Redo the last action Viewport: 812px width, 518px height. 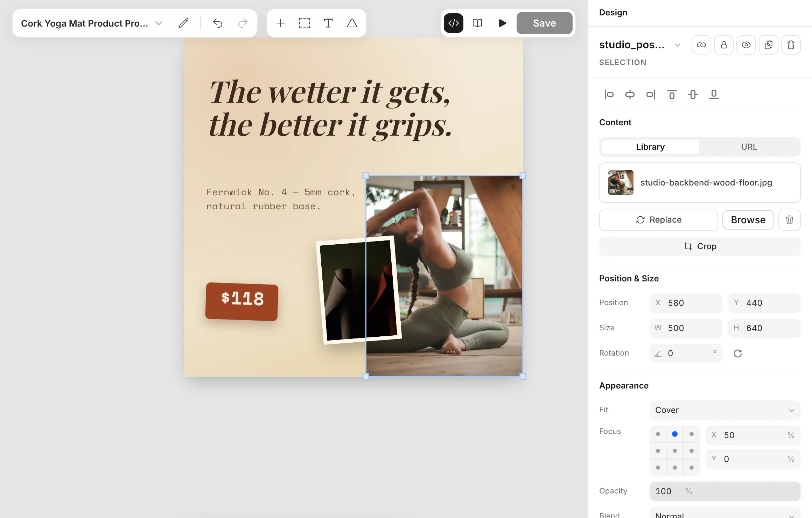(243, 23)
